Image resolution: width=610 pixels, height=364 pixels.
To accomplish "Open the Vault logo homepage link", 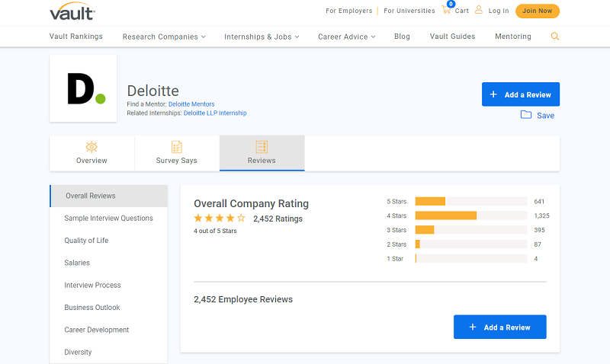I will click(x=72, y=11).
